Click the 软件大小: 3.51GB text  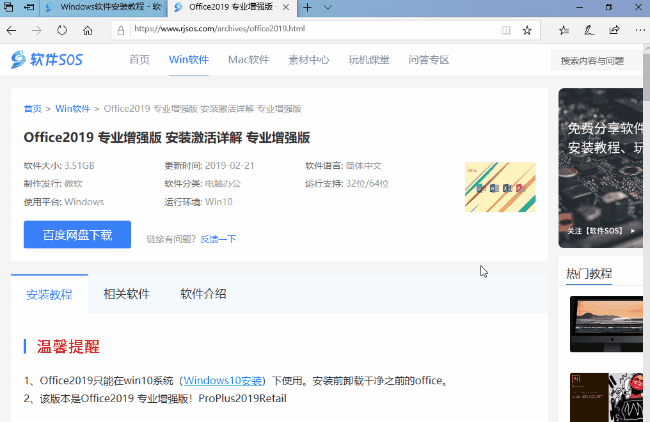pos(59,166)
